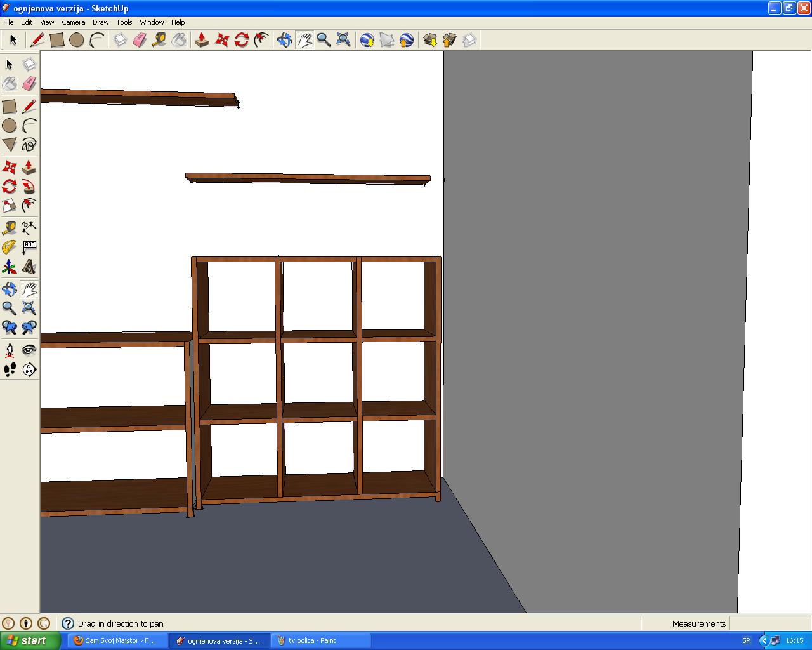Switch to tv polica Paint window
This screenshot has height=650, width=812.
pyautogui.click(x=321, y=640)
